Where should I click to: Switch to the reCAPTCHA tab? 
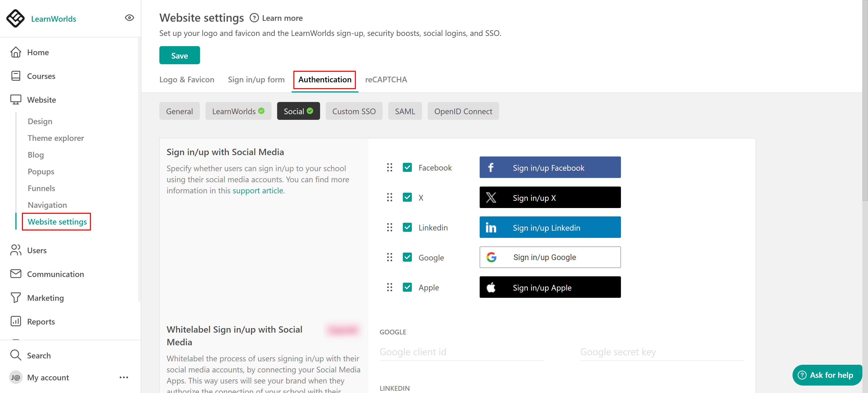(386, 80)
